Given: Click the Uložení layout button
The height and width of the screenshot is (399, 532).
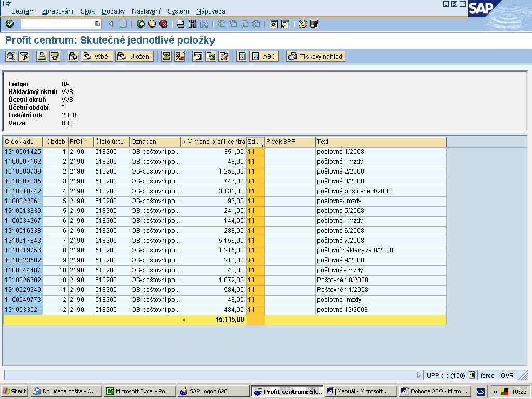Looking at the screenshot, I should coord(135,56).
